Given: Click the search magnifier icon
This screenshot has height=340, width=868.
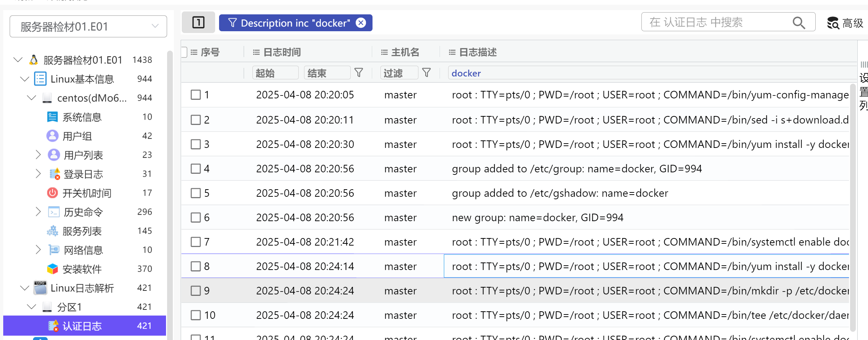Looking at the screenshot, I should click(x=798, y=23).
